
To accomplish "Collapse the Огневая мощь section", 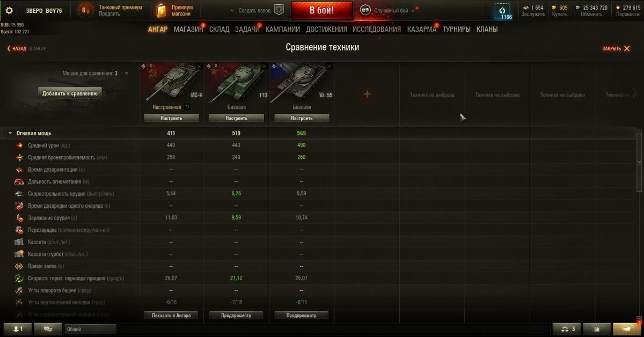I will 10,133.
